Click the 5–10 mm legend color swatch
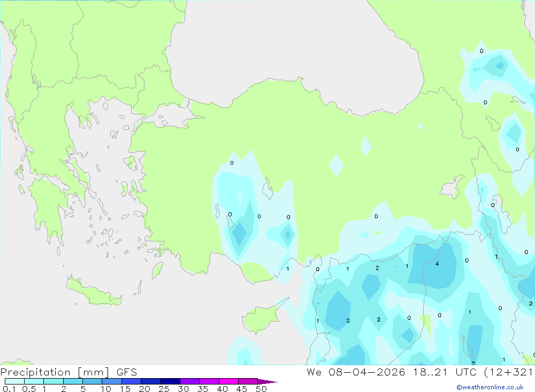Screen dimensions: 535x392 coord(93,381)
